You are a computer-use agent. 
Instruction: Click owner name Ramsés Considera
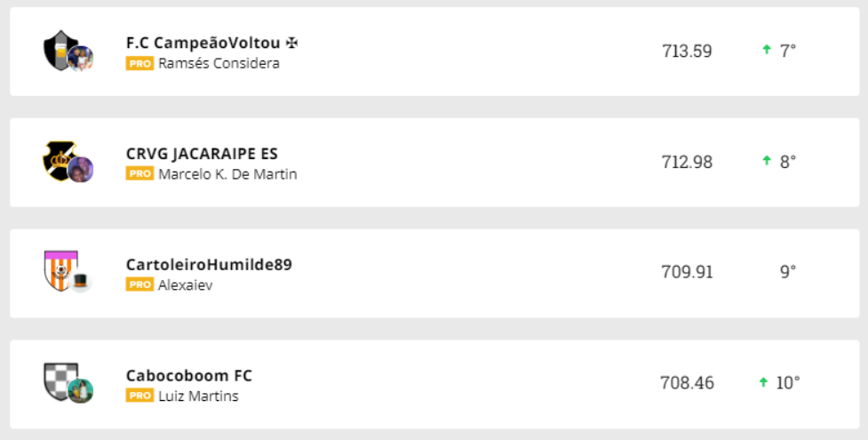click(219, 64)
